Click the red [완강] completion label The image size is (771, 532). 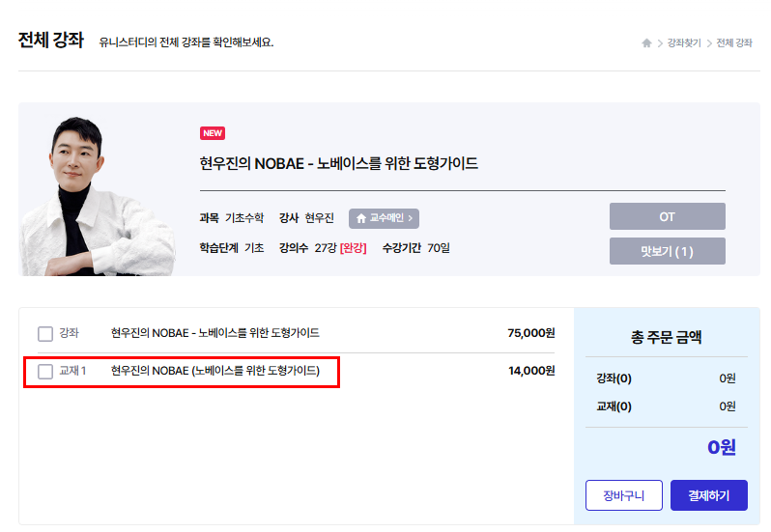pyautogui.click(x=354, y=248)
